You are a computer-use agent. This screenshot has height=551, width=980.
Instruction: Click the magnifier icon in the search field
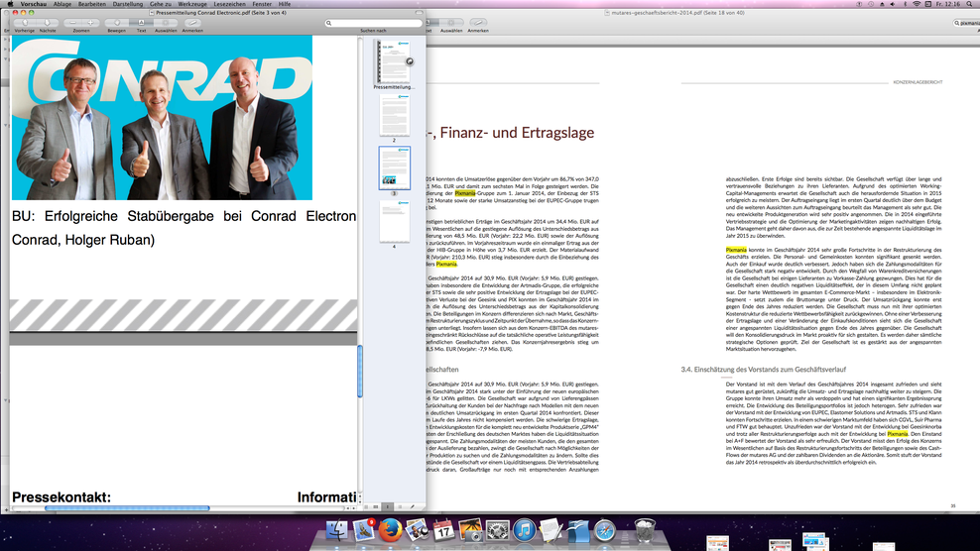[328, 23]
